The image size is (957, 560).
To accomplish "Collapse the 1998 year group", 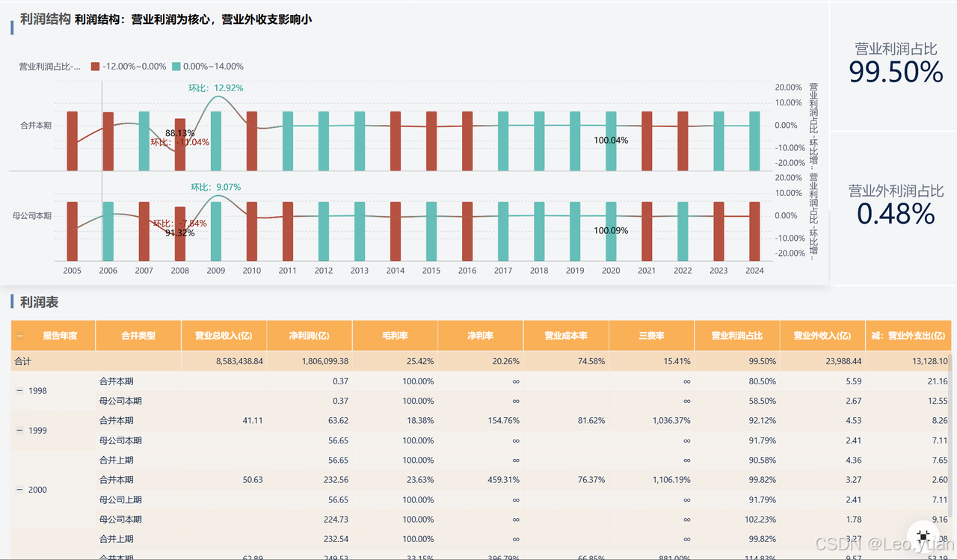I will click(20, 391).
